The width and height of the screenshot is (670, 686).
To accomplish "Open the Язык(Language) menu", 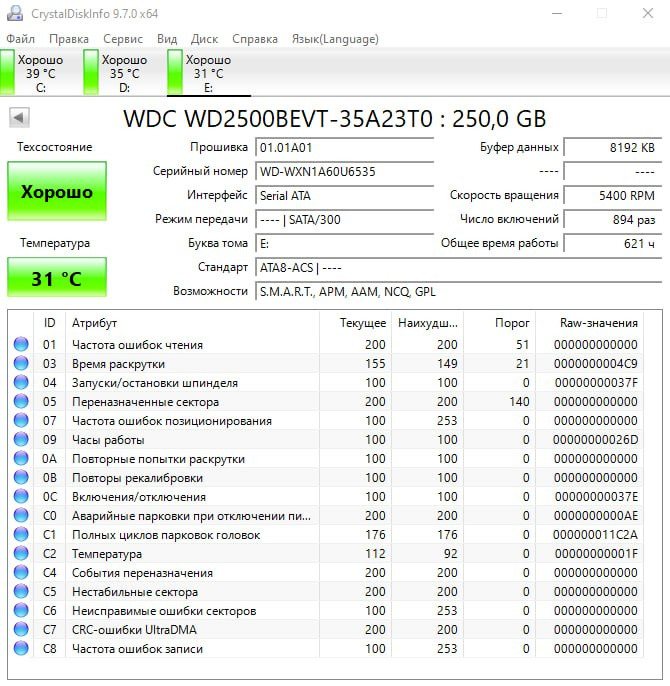I will point(334,39).
